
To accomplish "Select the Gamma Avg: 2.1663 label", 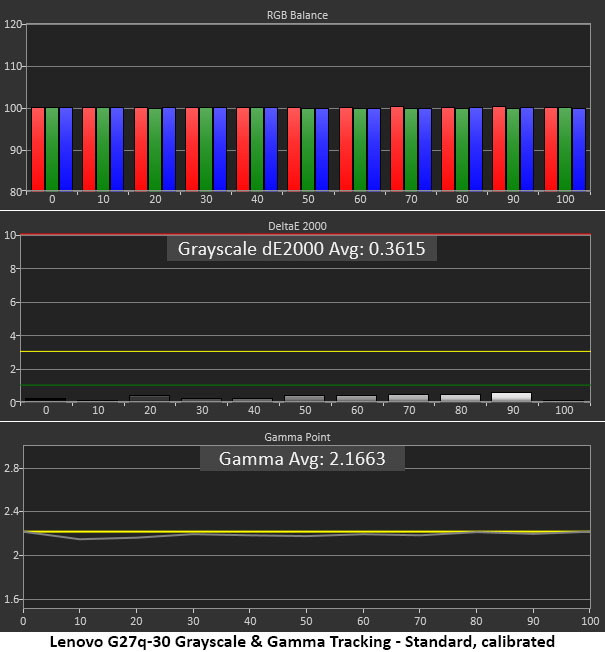I will click(x=302, y=459).
